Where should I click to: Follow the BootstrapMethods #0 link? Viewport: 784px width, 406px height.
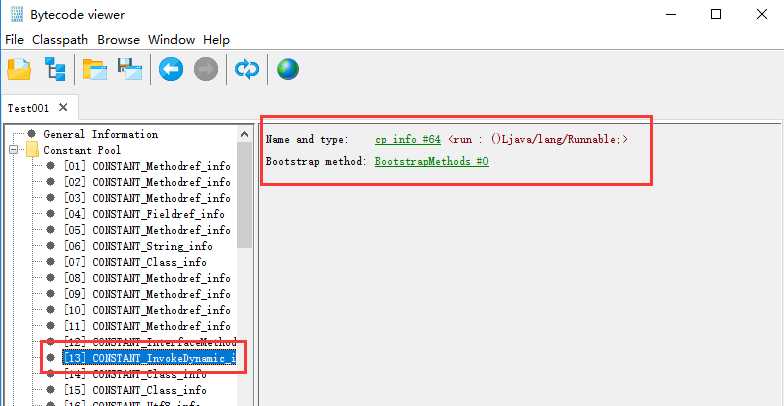tap(432, 162)
